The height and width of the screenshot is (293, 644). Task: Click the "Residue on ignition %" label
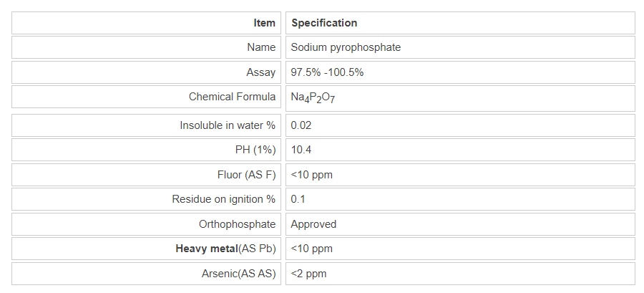223,199
